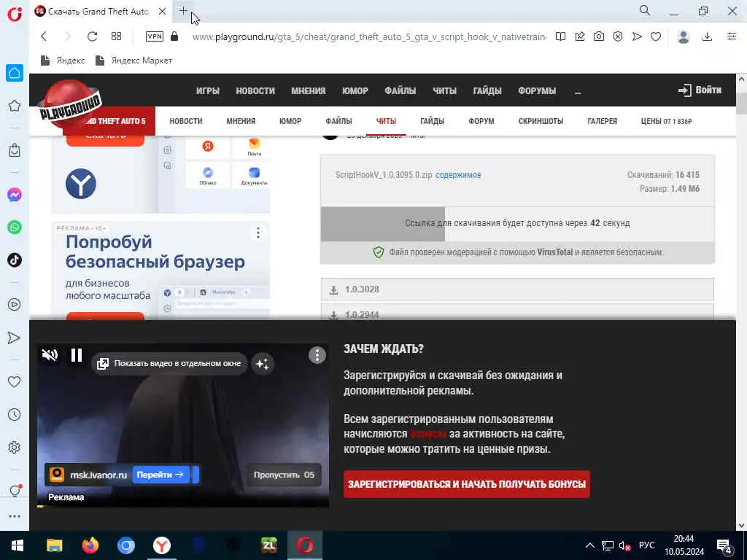Click Войти login button
747x560 pixels.
(x=700, y=90)
